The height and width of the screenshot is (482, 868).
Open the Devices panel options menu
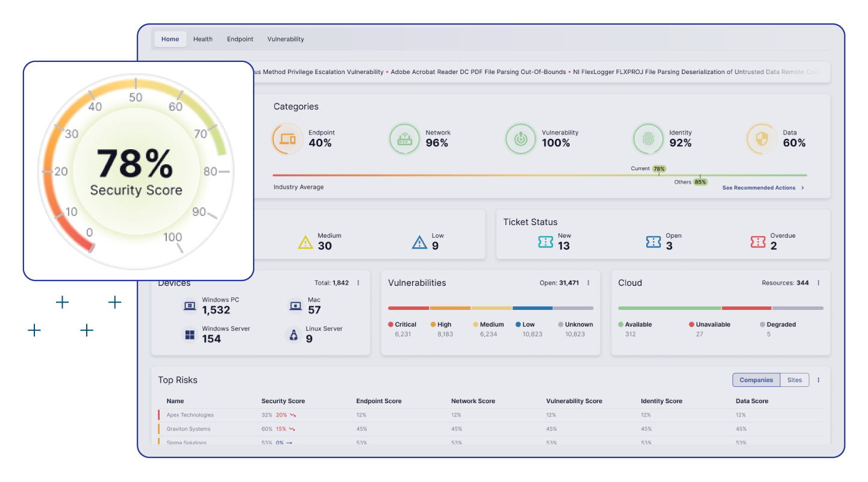(358, 283)
